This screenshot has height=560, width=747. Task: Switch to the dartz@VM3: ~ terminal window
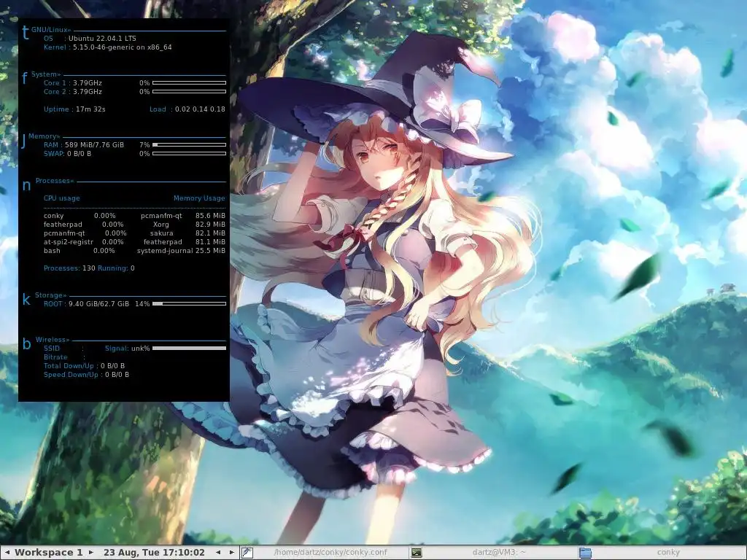tap(499, 553)
